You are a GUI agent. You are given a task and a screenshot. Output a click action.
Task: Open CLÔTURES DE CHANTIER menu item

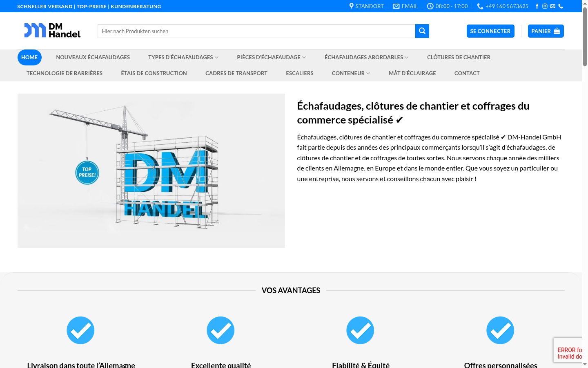(459, 57)
